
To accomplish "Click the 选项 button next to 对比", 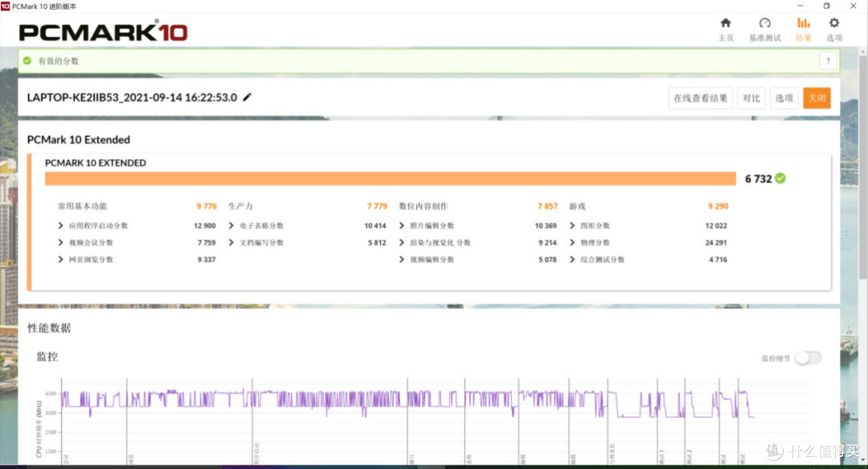I will (x=784, y=98).
